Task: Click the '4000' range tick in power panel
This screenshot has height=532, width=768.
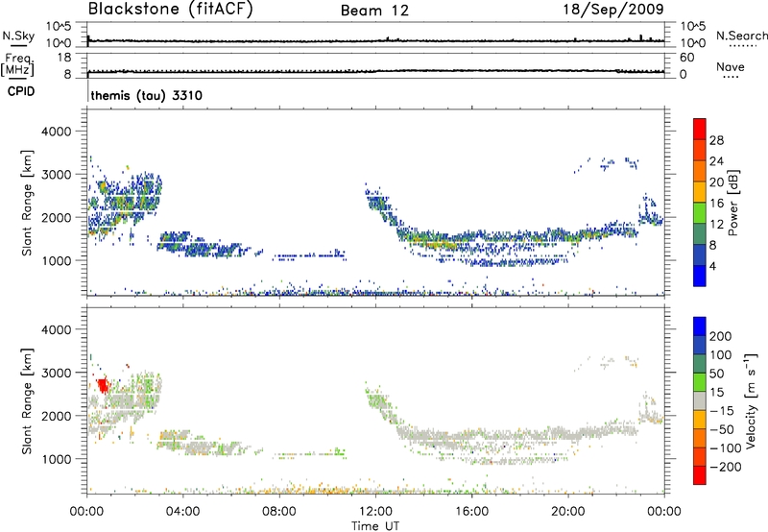Action: (56, 132)
